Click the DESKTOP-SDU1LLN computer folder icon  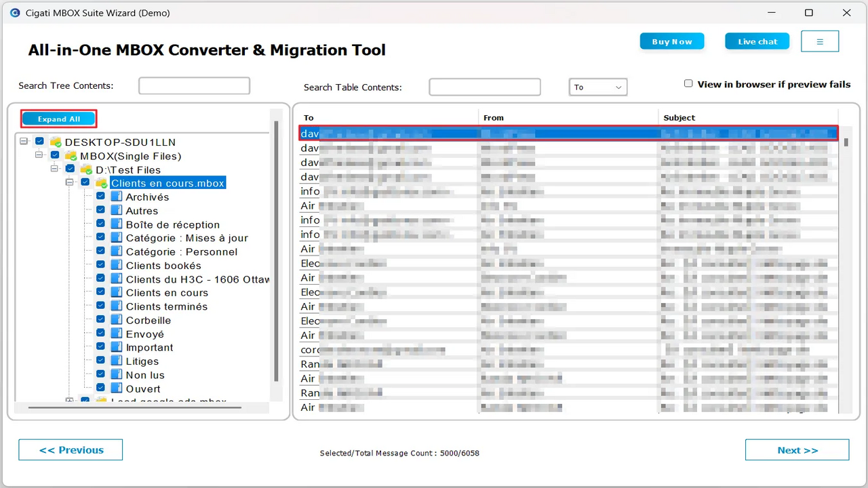pos(56,142)
